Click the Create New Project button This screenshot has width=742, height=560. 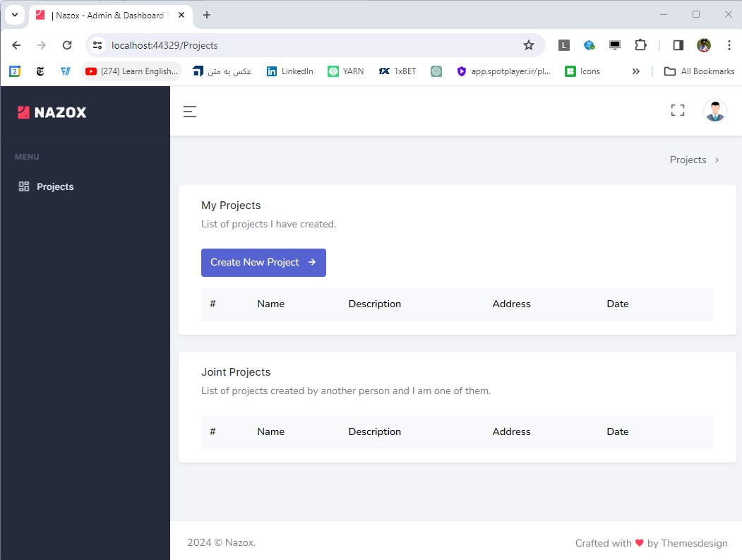point(263,262)
